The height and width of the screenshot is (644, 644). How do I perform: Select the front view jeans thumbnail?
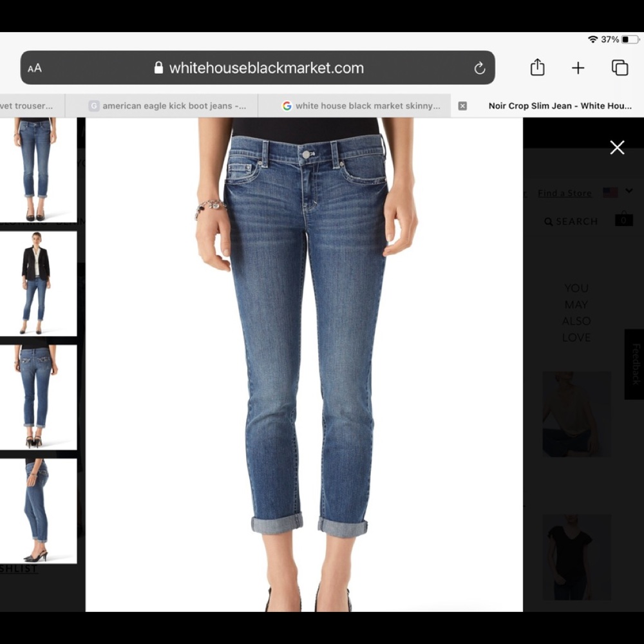[38, 170]
